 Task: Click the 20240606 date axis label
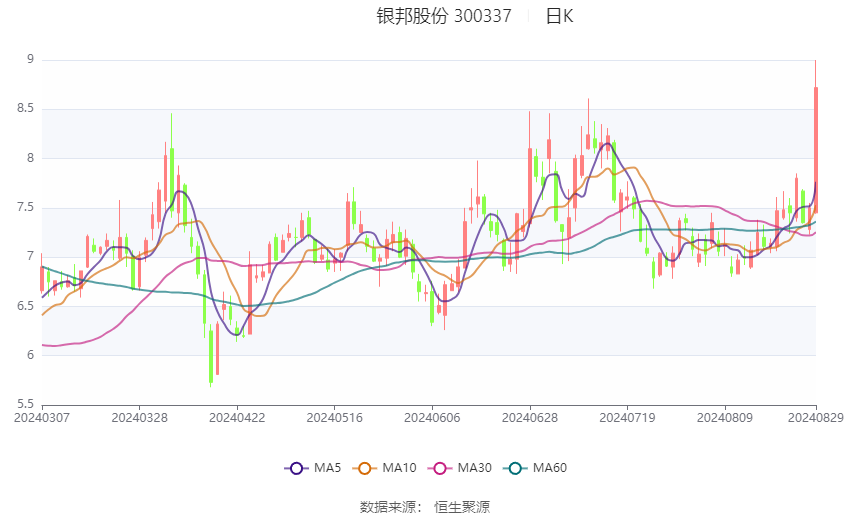coord(432,418)
